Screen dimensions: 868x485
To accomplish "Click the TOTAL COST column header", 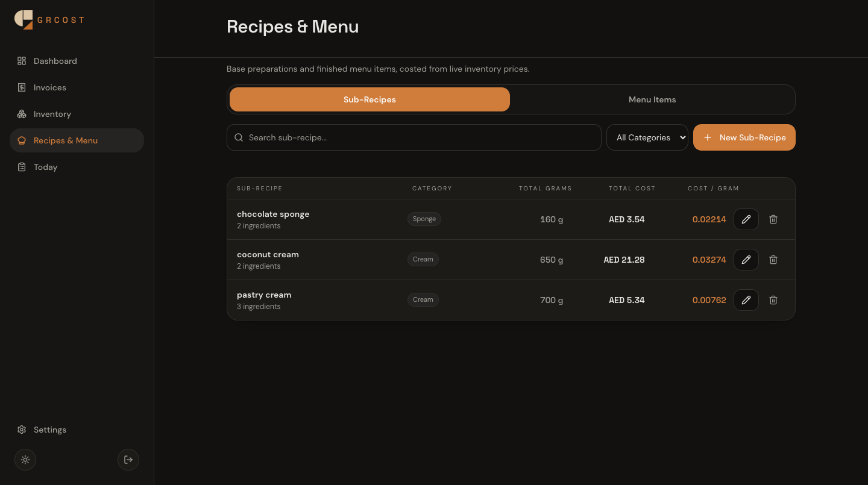I will point(632,189).
